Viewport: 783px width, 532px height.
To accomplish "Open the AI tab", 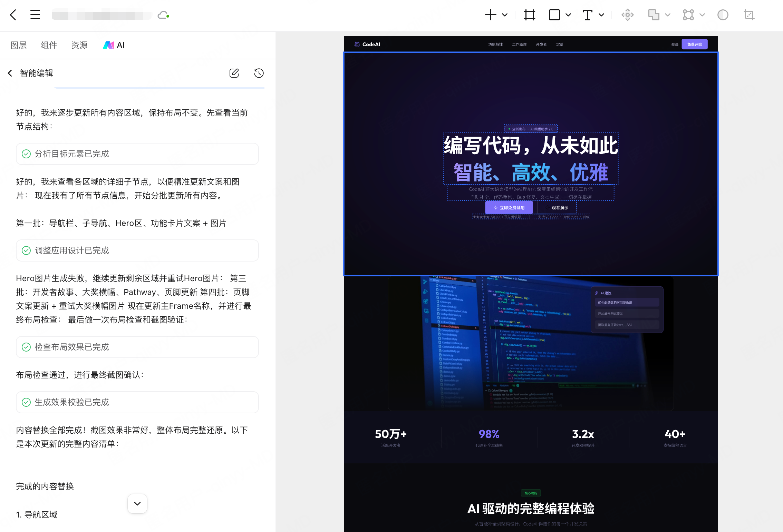I will coord(114,45).
